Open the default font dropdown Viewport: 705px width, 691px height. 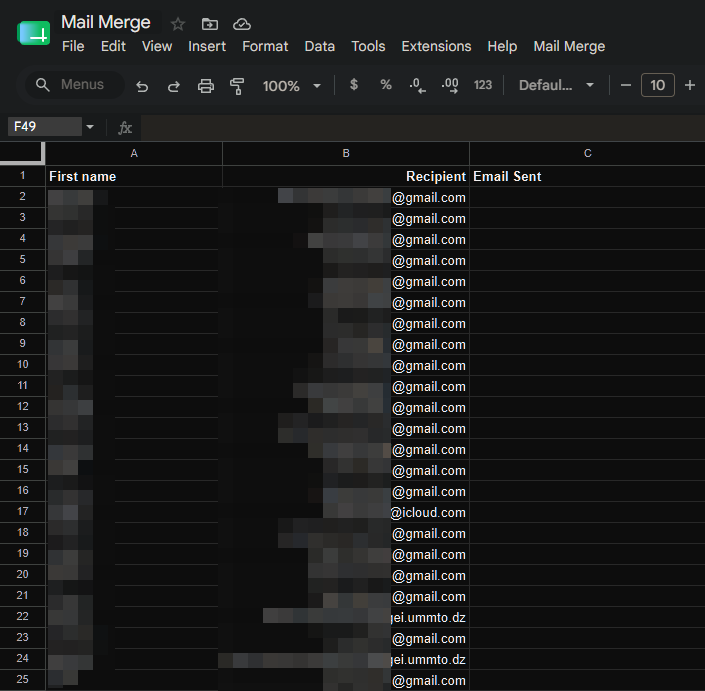(x=556, y=85)
